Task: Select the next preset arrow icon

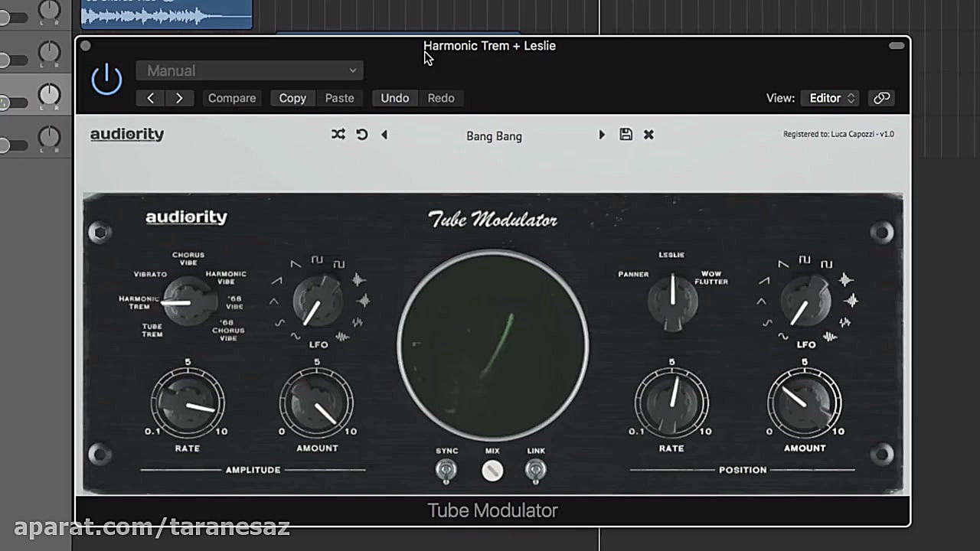Action: click(602, 134)
